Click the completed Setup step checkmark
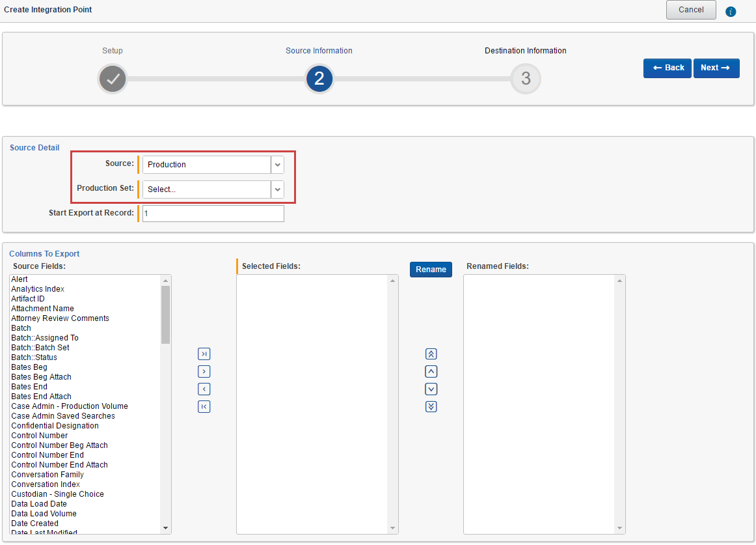 (x=113, y=79)
